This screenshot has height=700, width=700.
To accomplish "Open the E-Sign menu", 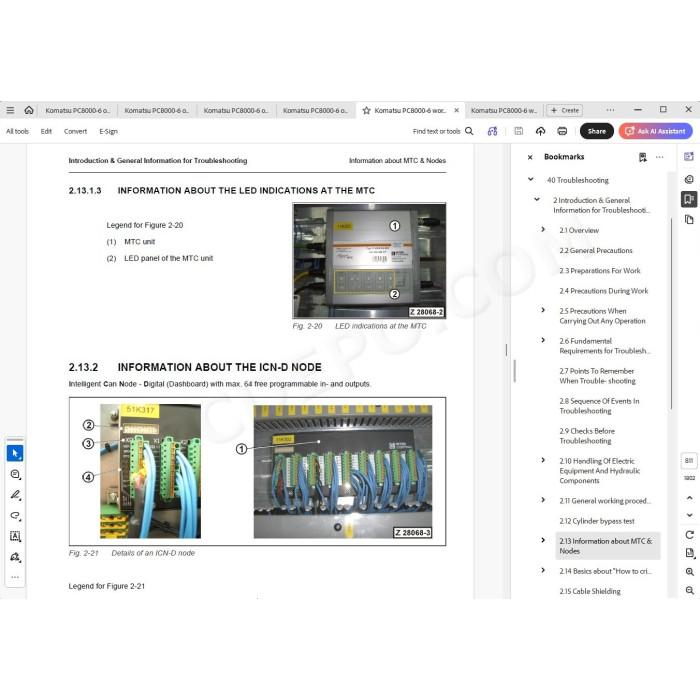I will click(x=108, y=131).
